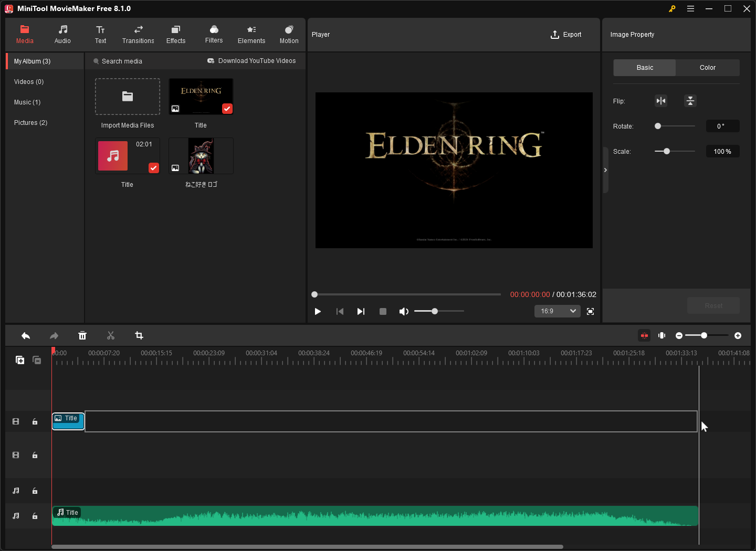The width and height of the screenshot is (756, 551).
Task: Flip image horizontally
Action: coord(661,101)
